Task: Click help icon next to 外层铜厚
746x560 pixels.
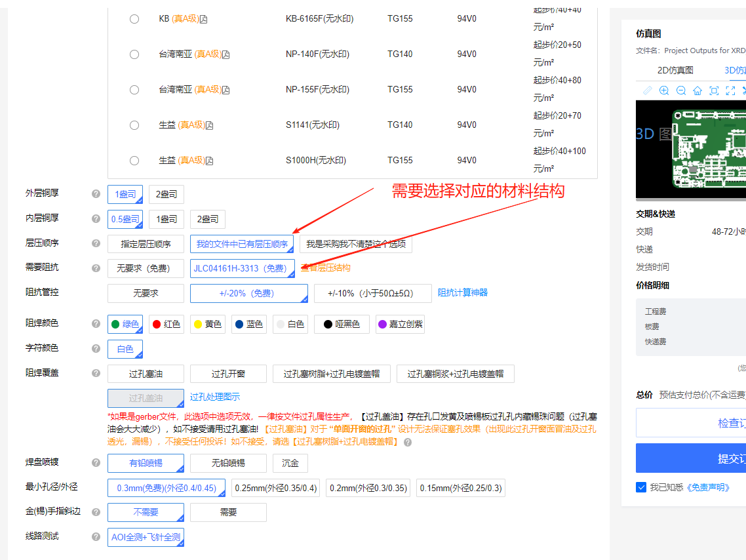Action: (x=96, y=193)
